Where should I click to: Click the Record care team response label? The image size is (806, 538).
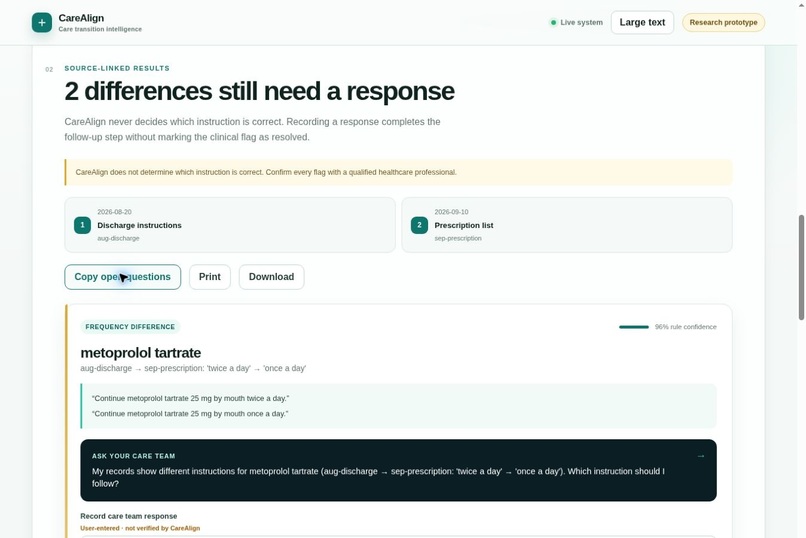point(129,516)
